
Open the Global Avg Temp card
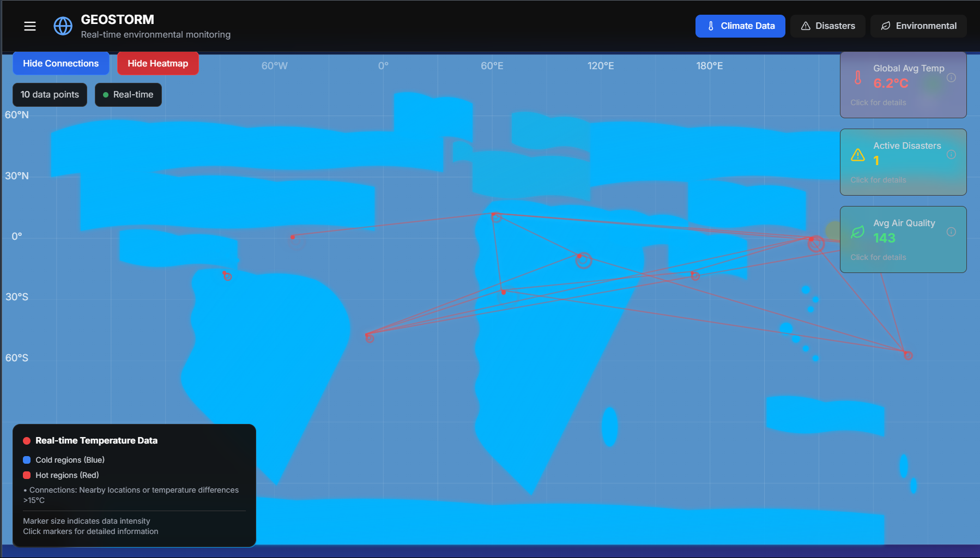[x=903, y=85]
